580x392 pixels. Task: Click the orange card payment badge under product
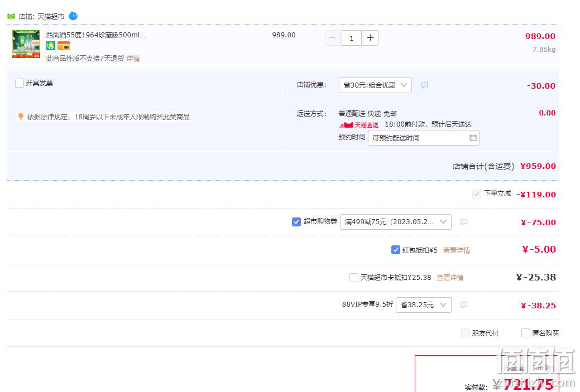pos(64,46)
